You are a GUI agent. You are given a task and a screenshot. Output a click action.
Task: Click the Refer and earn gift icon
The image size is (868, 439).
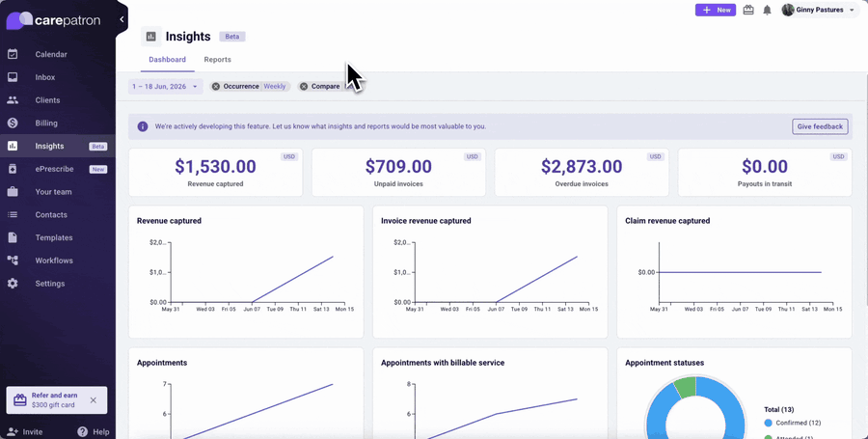coord(20,400)
